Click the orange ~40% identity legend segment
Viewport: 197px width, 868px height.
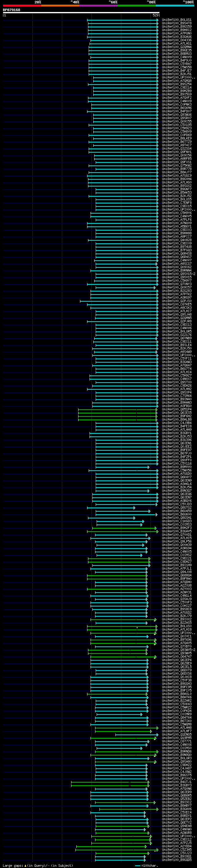tap(60, 6)
